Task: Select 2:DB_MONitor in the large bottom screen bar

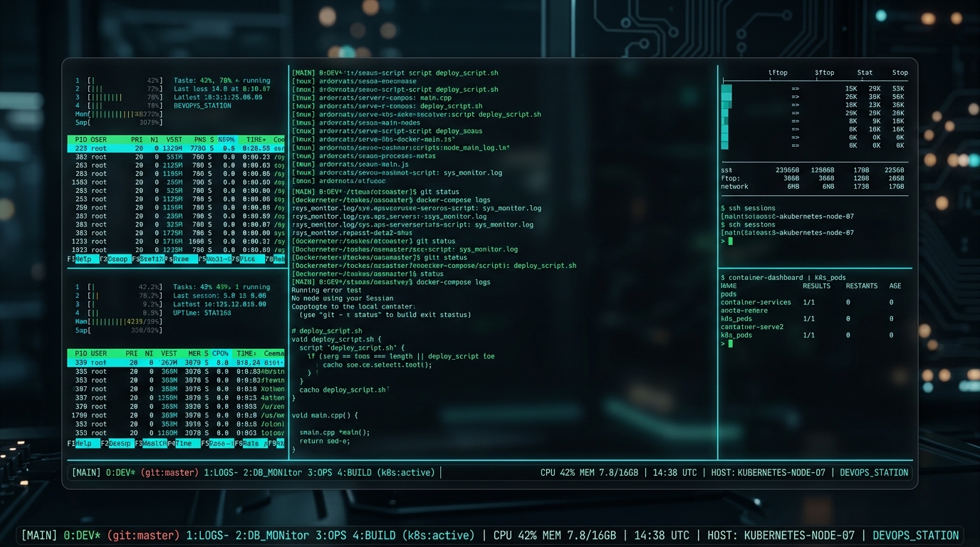Action: tap(272, 535)
